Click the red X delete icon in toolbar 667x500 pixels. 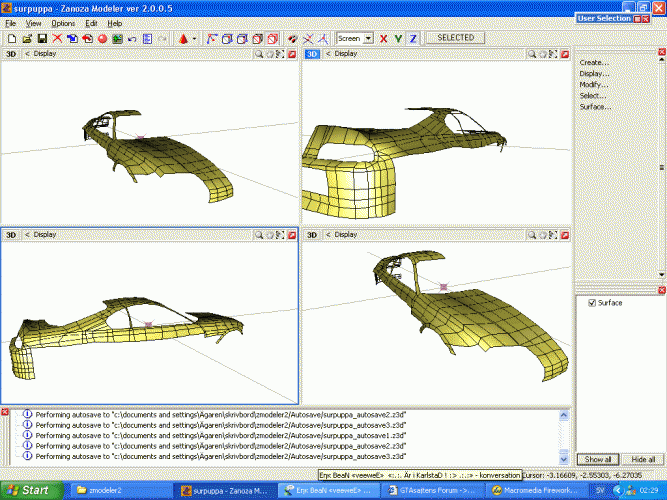point(57,38)
